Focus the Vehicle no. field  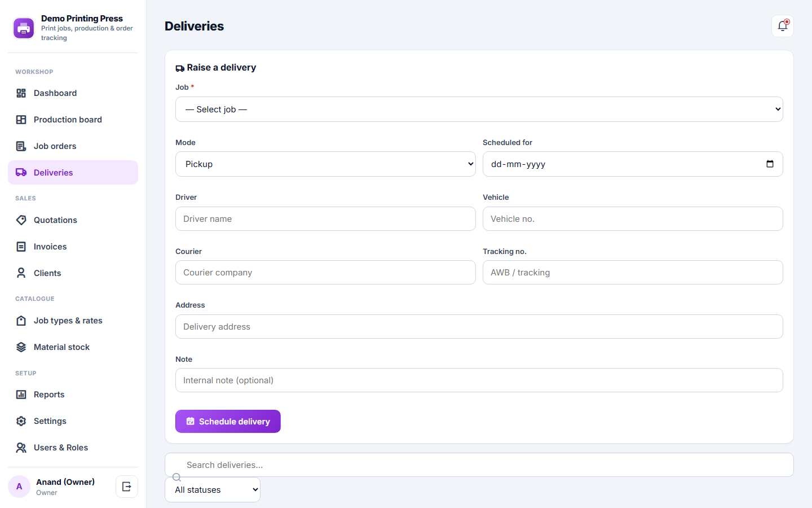pyautogui.click(x=633, y=219)
